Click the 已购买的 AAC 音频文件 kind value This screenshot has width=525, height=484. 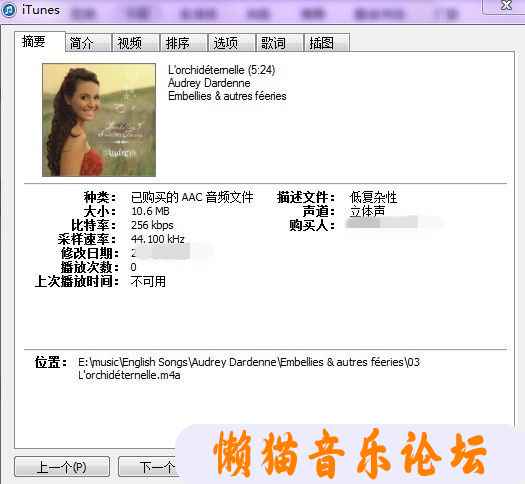pyautogui.click(x=192, y=197)
